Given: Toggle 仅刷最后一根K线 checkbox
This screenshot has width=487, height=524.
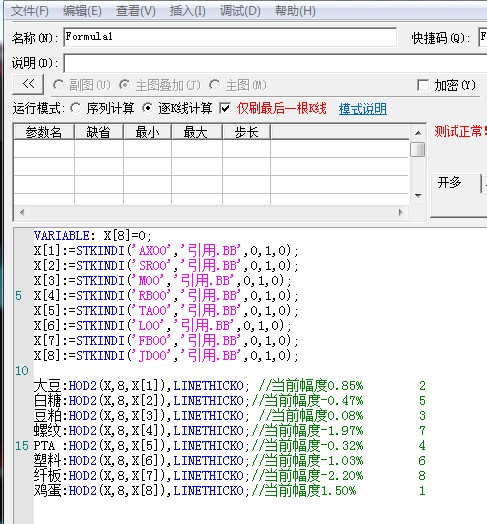Looking at the screenshot, I should point(225,108).
